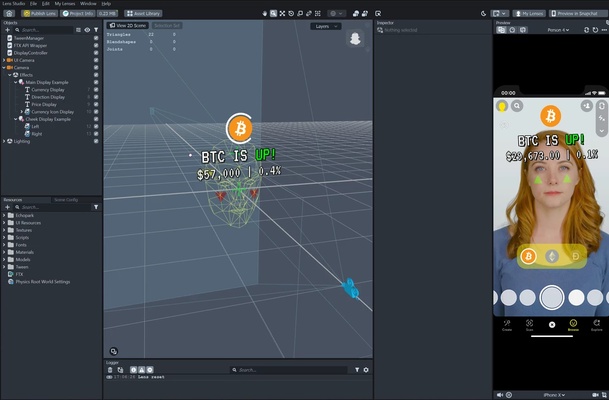Expand the Textures folder
This screenshot has height=400, width=609.
4,230
